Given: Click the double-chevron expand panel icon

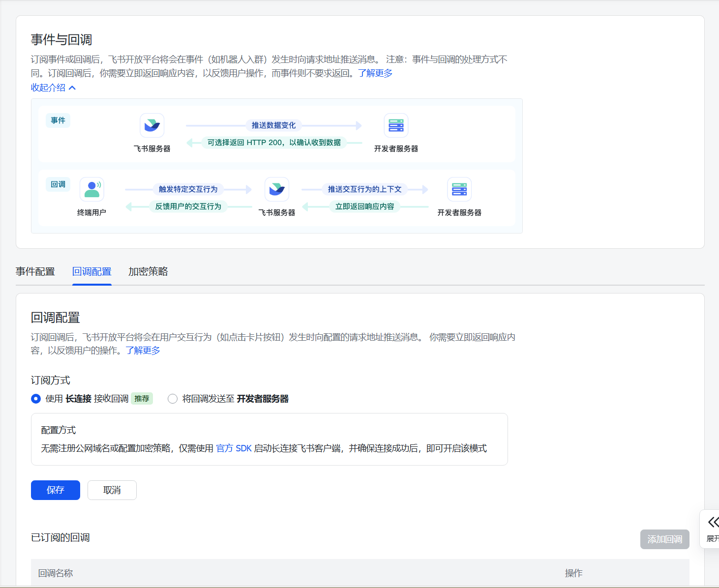Looking at the screenshot, I should point(713,522).
